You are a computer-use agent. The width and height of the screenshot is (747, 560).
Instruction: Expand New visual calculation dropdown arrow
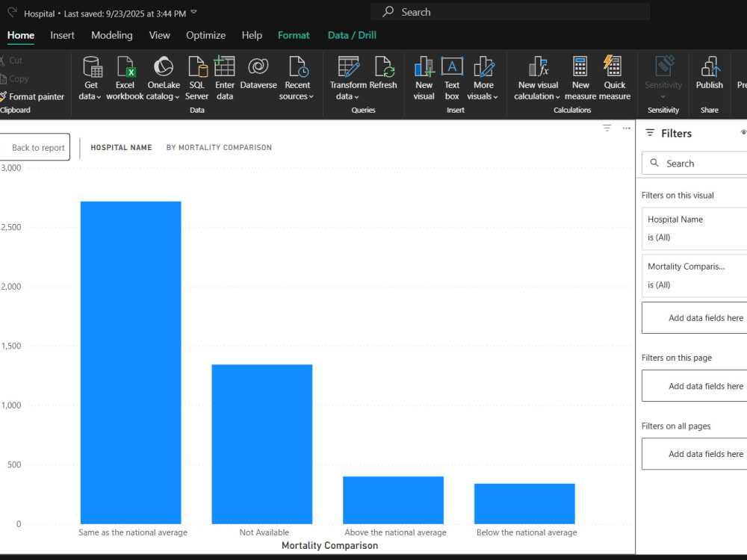[557, 96]
